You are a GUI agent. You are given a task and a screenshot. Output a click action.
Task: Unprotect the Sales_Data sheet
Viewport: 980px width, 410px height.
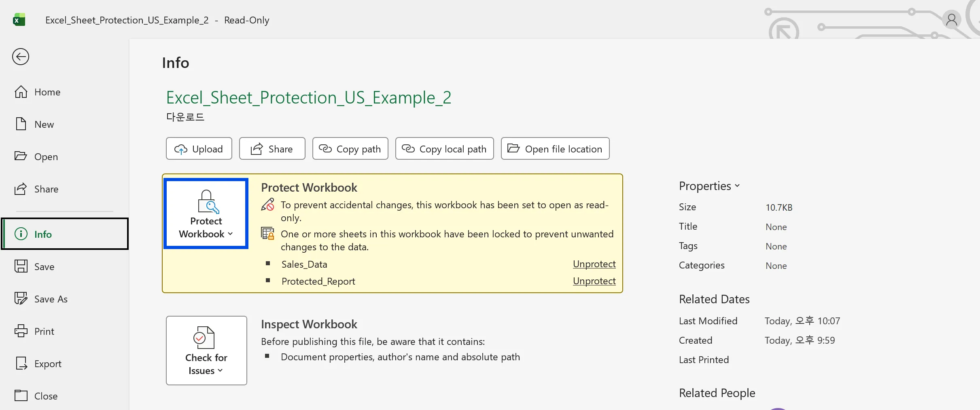click(x=594, y=264)
